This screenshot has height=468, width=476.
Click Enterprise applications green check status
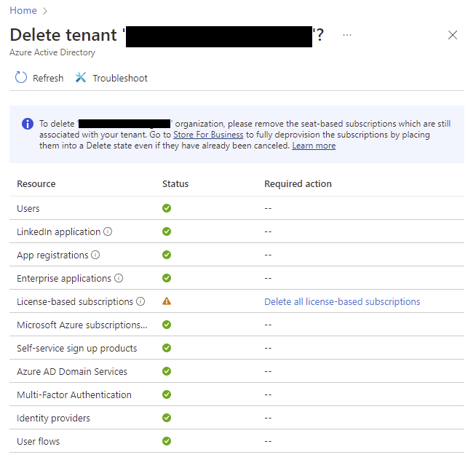point(167,278)
